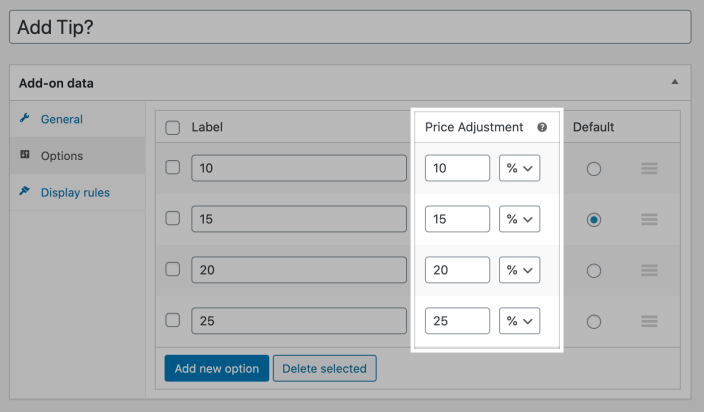This screenshot has width=704, height=412.
Task: Click the drag handle for option 20
Action: point(649,270)
